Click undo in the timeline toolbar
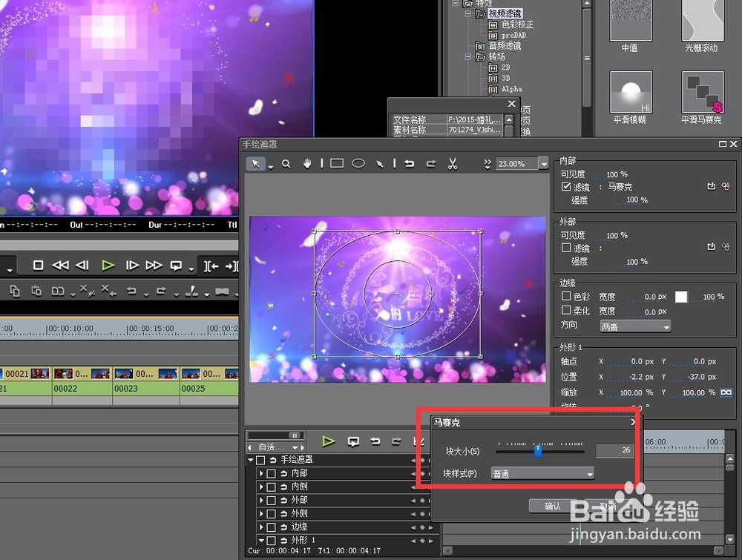Screen dimensions: 742x560 (131, 291)
